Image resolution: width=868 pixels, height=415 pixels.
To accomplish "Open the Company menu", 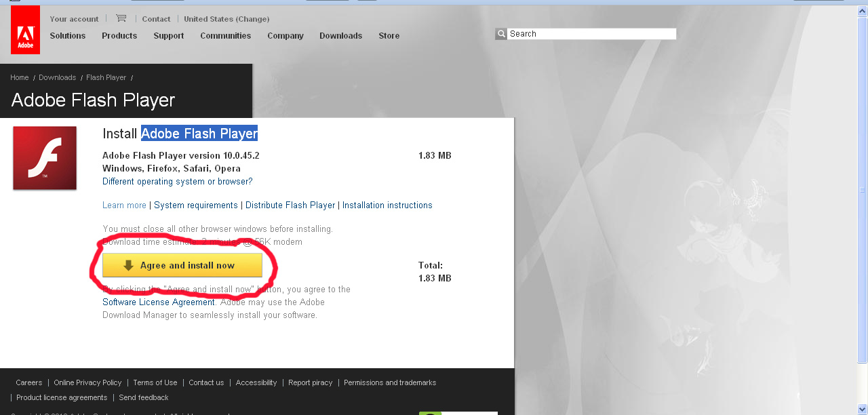I will click(x=285, y=36).
